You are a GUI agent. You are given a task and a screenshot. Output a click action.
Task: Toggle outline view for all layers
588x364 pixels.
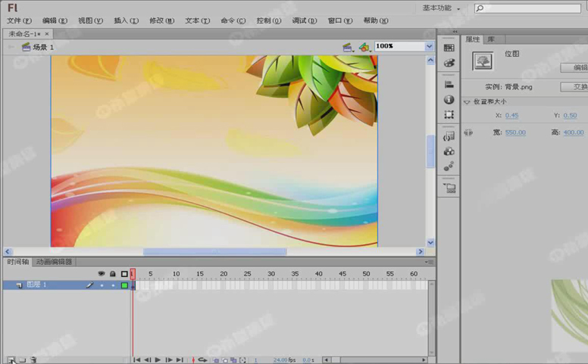(x=124, y=274)
